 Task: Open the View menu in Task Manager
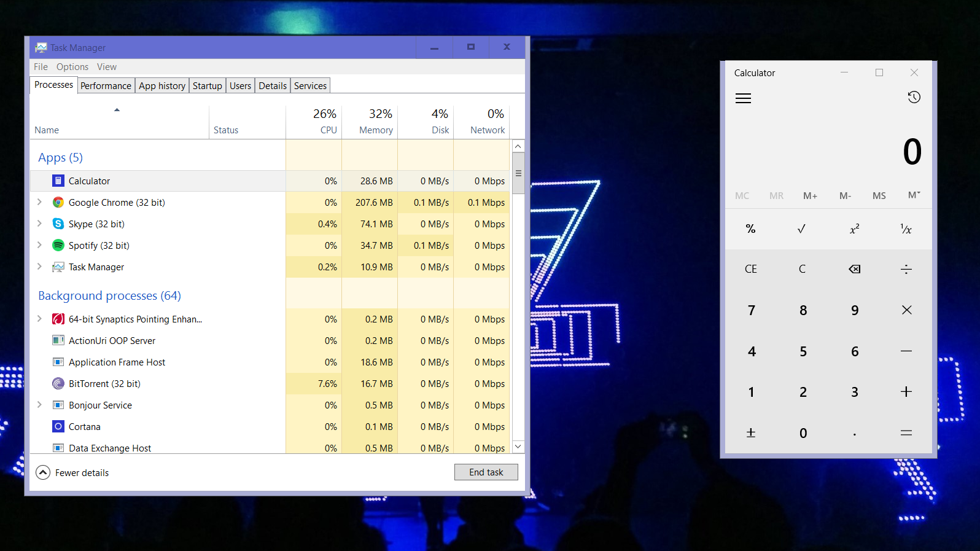click(107, 67)
